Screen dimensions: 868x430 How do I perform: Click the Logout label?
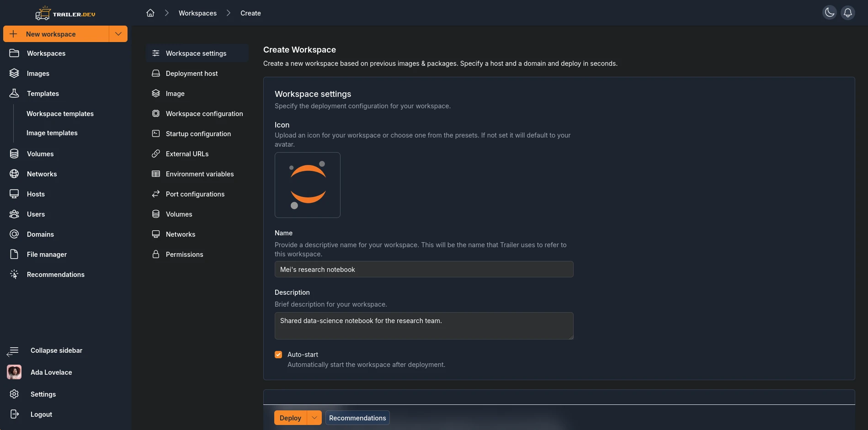pos(41,414)
